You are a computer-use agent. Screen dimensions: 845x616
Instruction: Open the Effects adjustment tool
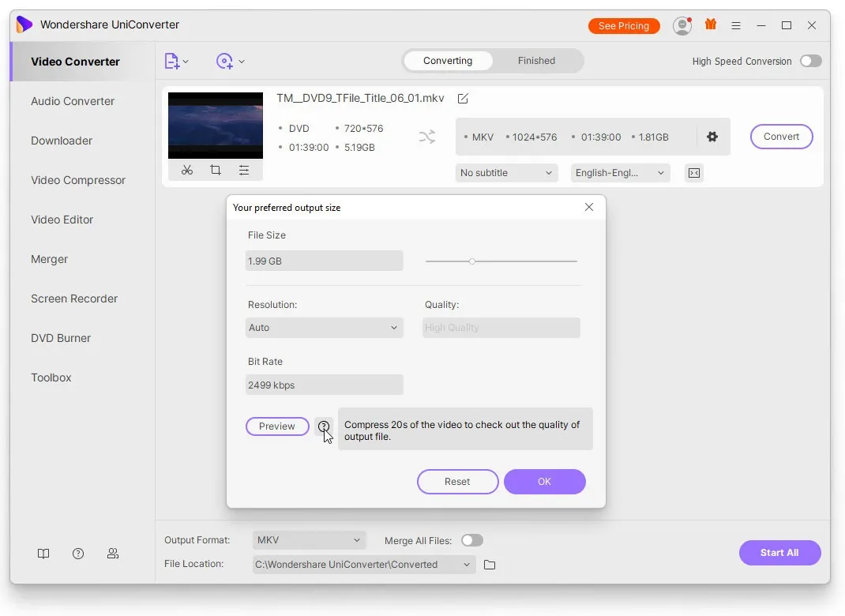(x=244, y=170)
